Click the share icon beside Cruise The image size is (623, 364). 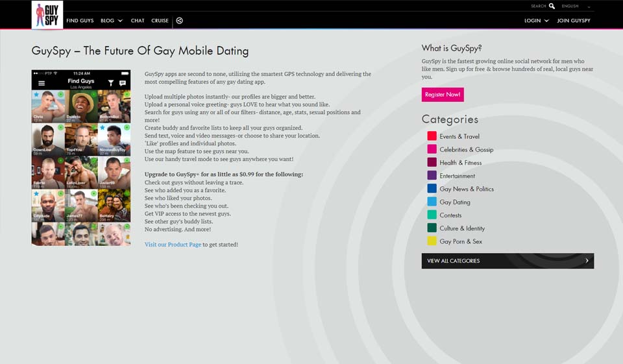coord(180,21)
